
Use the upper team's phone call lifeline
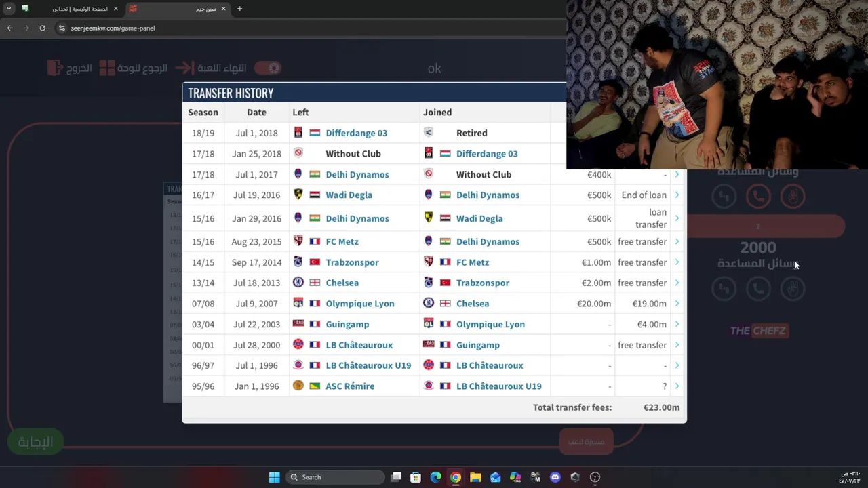(x=758, y=197)
